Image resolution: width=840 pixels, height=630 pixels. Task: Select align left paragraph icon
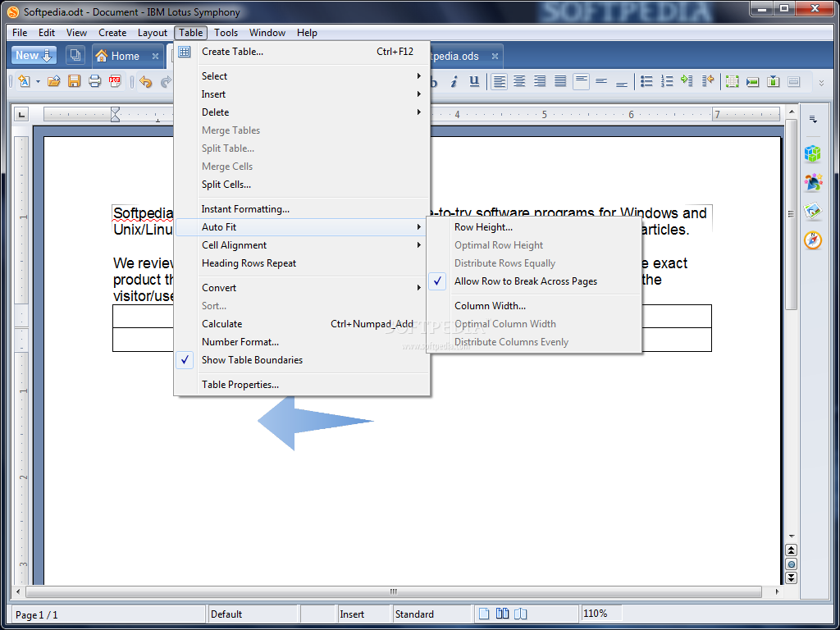click(500, 81)
